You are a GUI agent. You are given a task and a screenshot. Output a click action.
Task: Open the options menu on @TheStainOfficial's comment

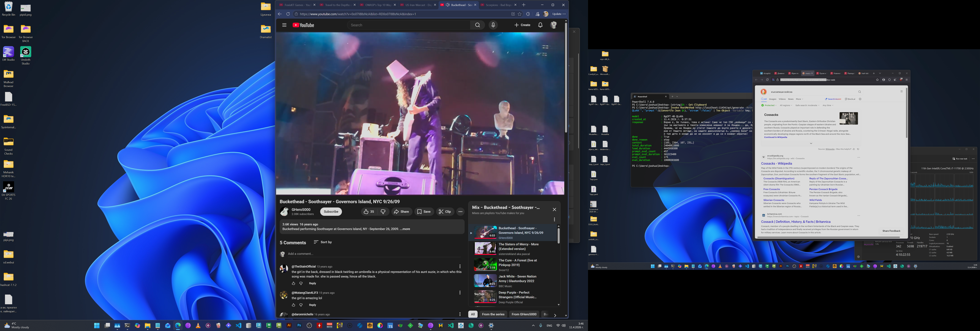[460, 267]
